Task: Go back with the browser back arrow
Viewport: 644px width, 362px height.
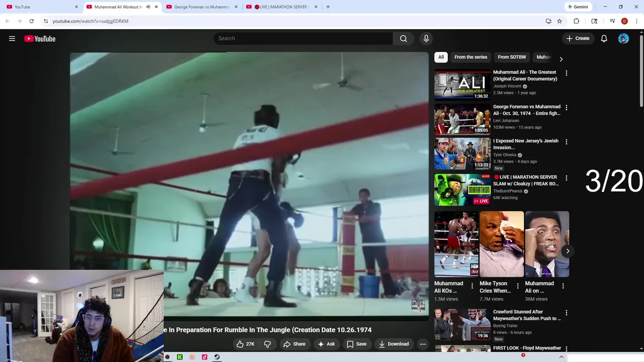Action: [x=7, y=21]
